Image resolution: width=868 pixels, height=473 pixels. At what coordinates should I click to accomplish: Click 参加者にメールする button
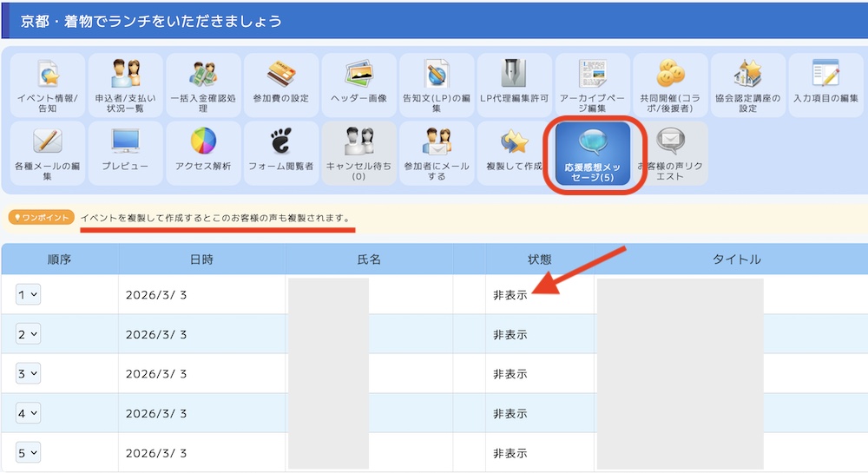click(437, 152)
